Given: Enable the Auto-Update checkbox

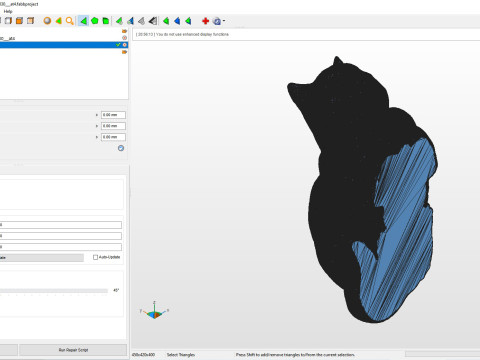Looking at the screenshot, I should click(x=95, y=257).
